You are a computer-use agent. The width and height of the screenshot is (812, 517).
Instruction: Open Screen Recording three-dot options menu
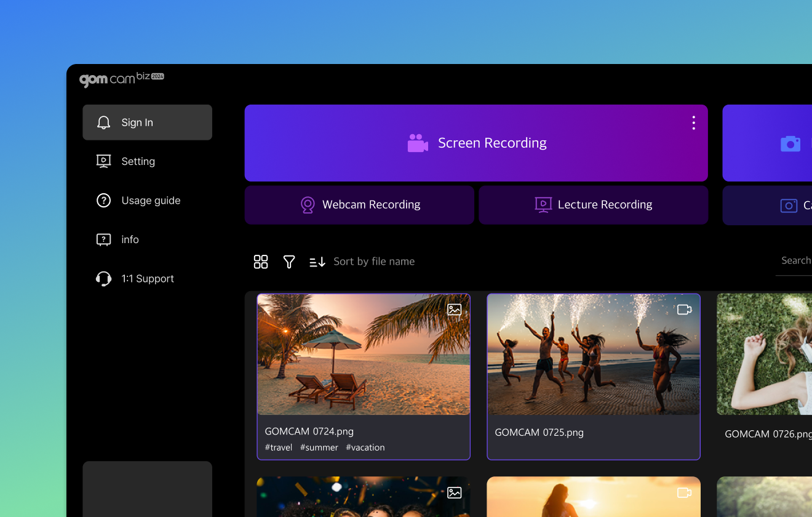693,123
